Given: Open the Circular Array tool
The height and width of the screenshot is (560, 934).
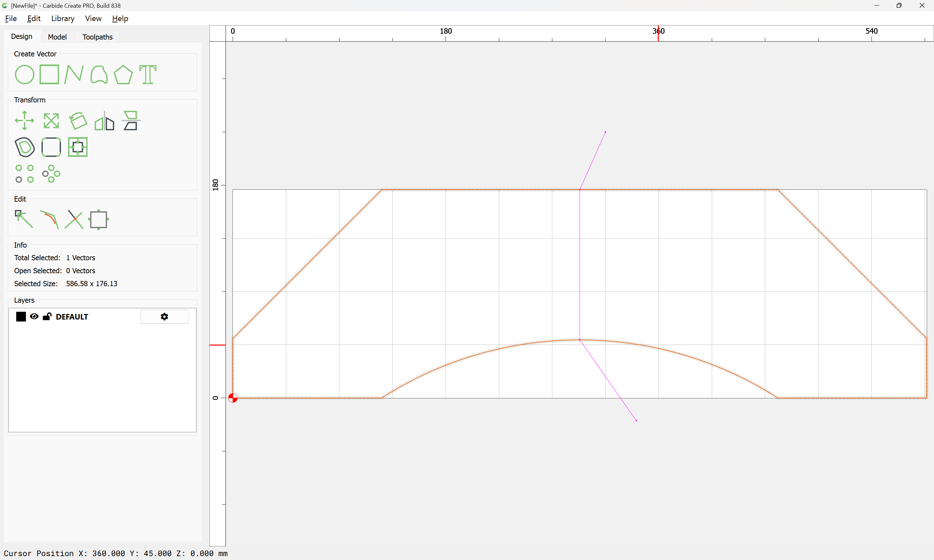Looking at the screenshot, I should pos(51,174).
